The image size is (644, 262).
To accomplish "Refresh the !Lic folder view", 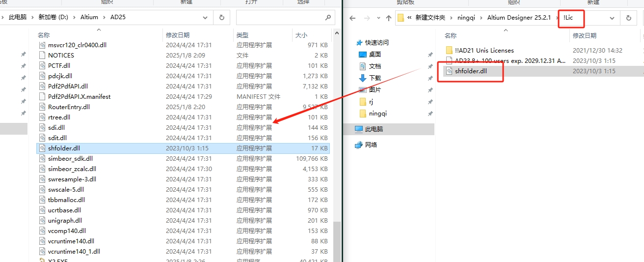I will pyautogui.click(x=628, y=18).
